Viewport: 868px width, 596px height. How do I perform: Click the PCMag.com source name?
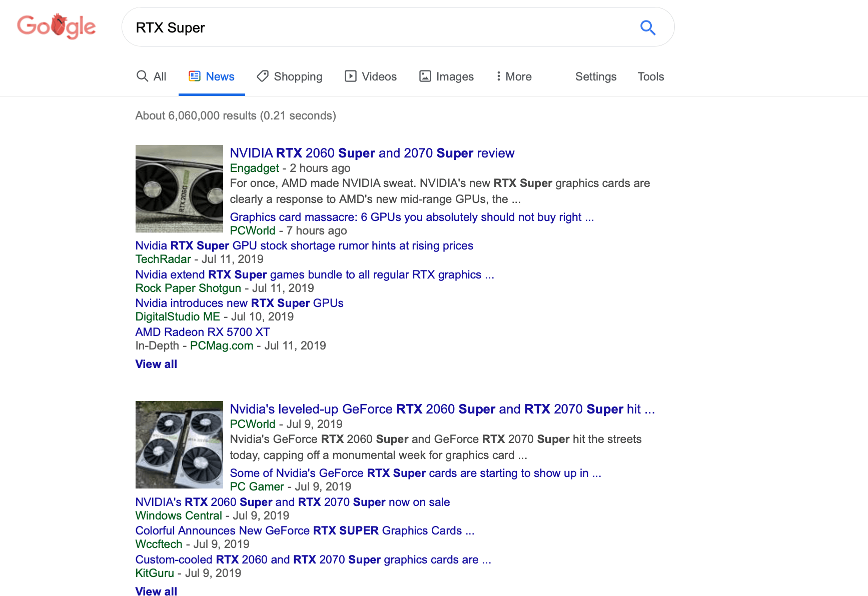pyautogui.click(x=222, y=345)
